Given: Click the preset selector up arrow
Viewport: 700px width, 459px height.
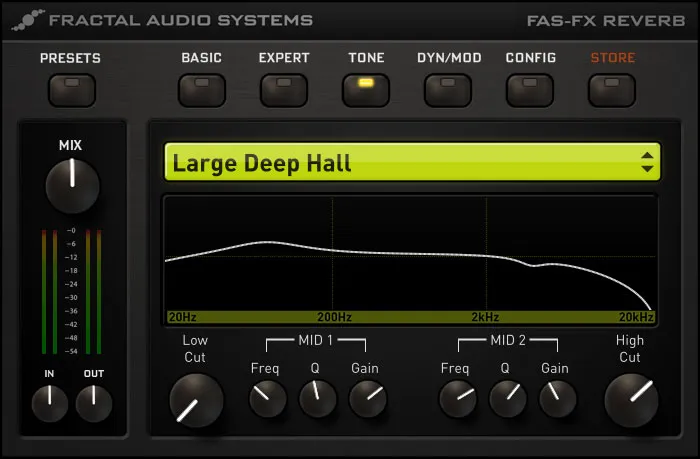Looking at the screenshot, I should click(647, 155).
